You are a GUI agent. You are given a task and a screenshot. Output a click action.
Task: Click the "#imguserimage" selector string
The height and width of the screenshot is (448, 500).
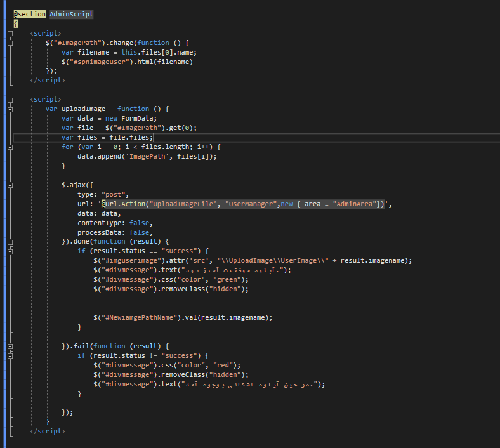(x=131, y=261)
